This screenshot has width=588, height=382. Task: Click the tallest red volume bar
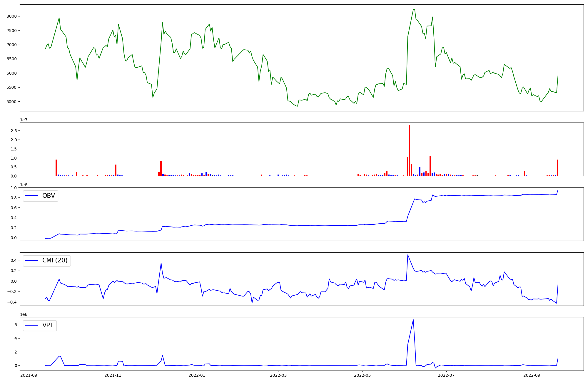[410, 150]
